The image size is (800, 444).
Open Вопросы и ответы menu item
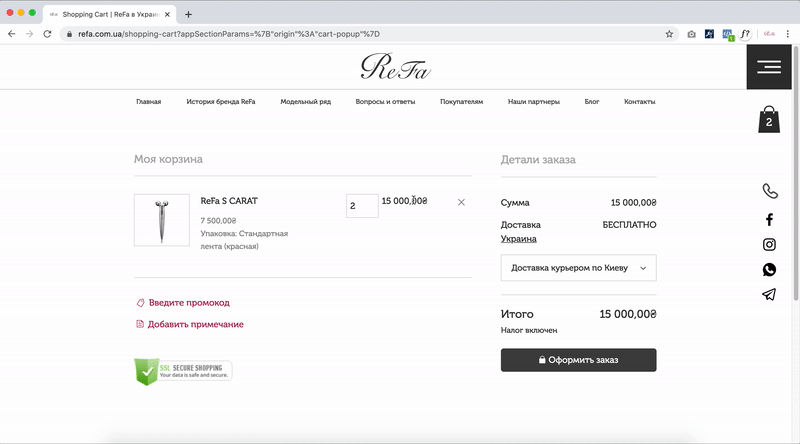(x=385, y=102)
